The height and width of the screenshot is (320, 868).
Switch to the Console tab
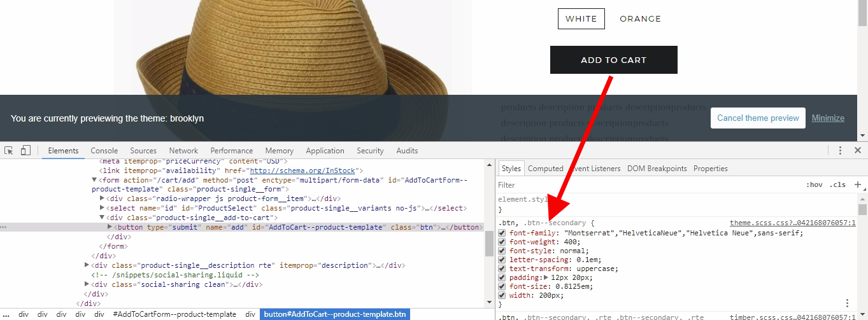pyautogui.click(x=104, y=151)
